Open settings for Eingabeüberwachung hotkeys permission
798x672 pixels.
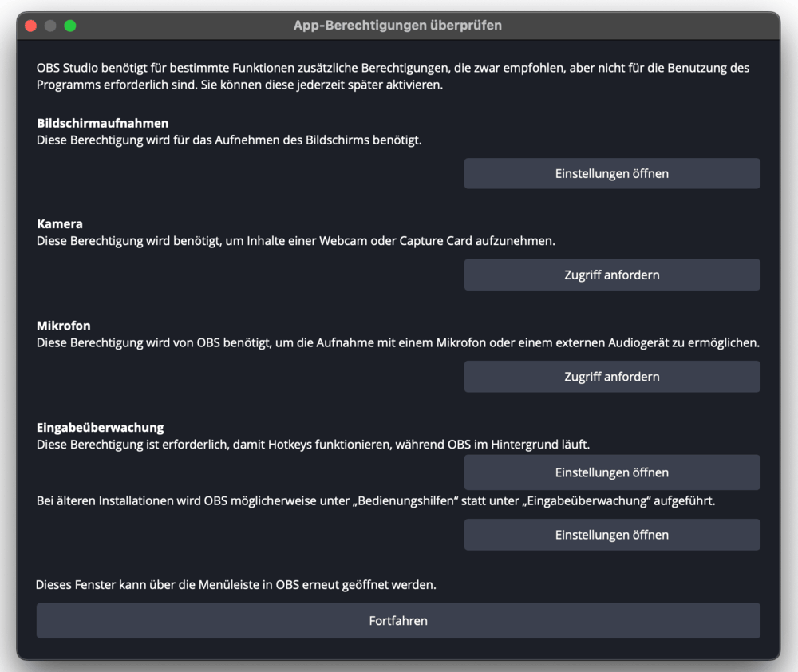click(611, 472)
